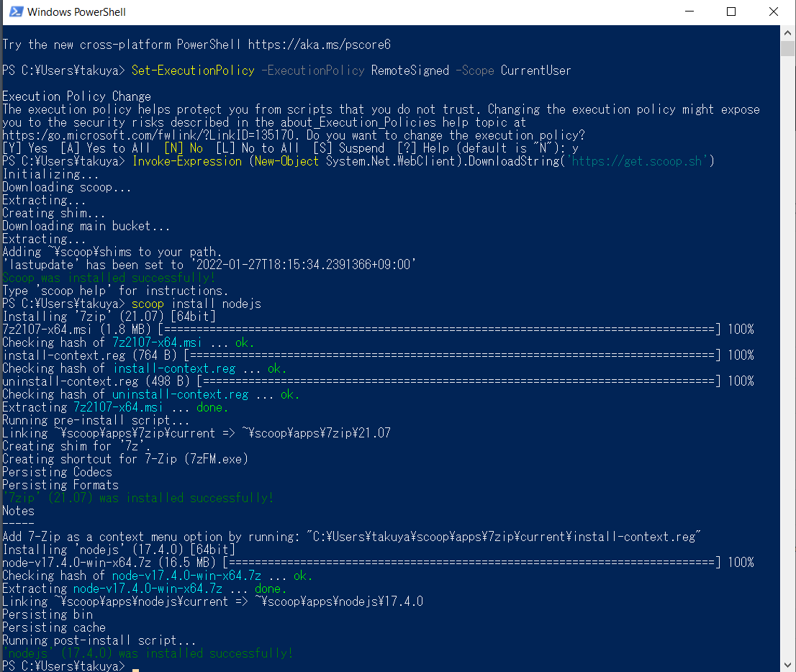Click 'Creating shim...' line
This screenshot has width=796, height=672.
[x=54, y=213]
